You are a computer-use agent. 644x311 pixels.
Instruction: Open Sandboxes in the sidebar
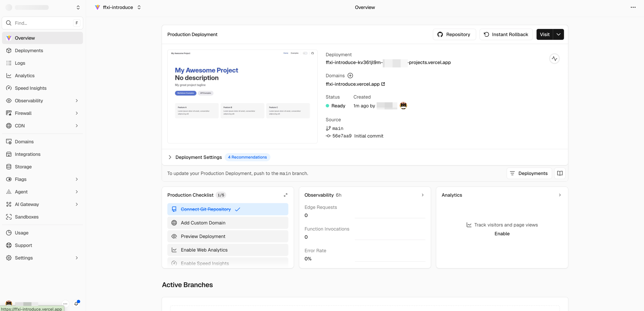[x=26, y=217]
